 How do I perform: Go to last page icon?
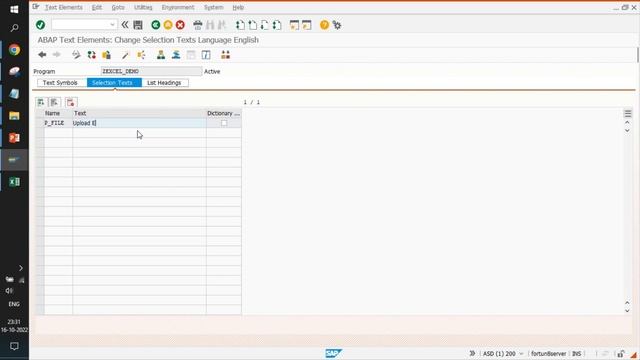click(277, 25)
